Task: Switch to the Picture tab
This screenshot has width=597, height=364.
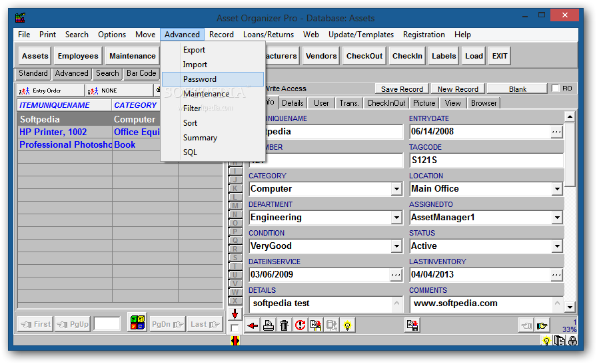Action: click(424, 103)
